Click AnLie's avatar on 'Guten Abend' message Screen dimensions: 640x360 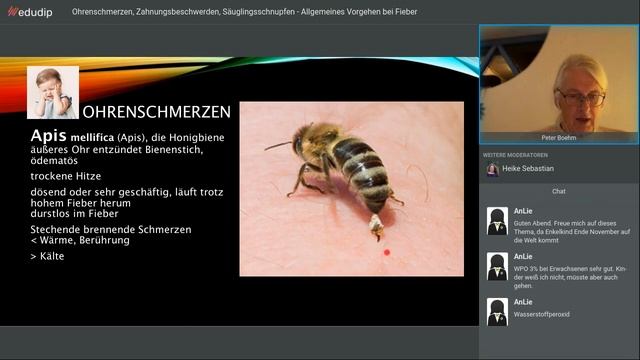coord(497,221)
